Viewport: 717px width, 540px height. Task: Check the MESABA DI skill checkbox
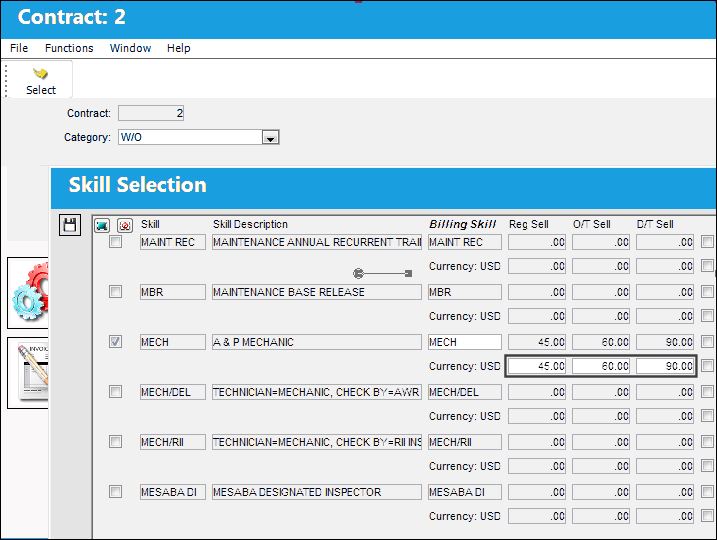[x=116, y=492]
